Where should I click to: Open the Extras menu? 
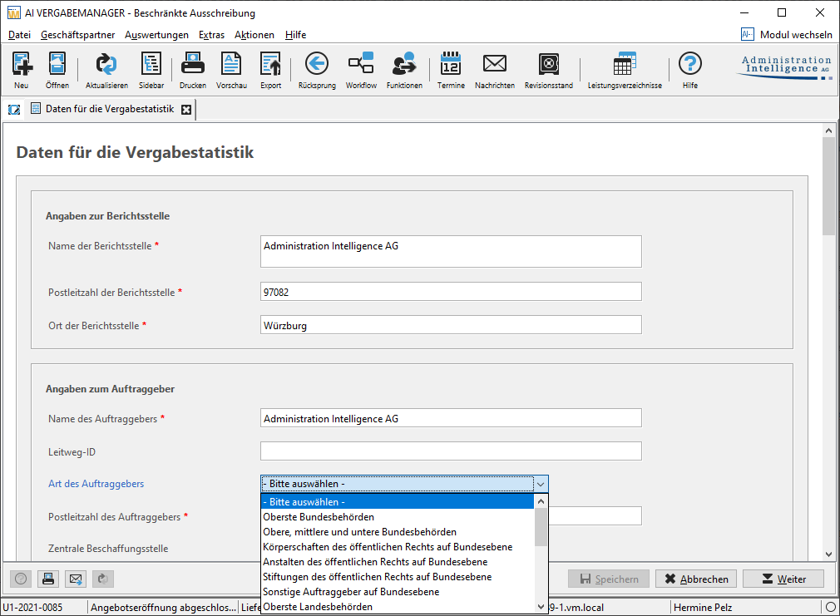pos(211,35)
